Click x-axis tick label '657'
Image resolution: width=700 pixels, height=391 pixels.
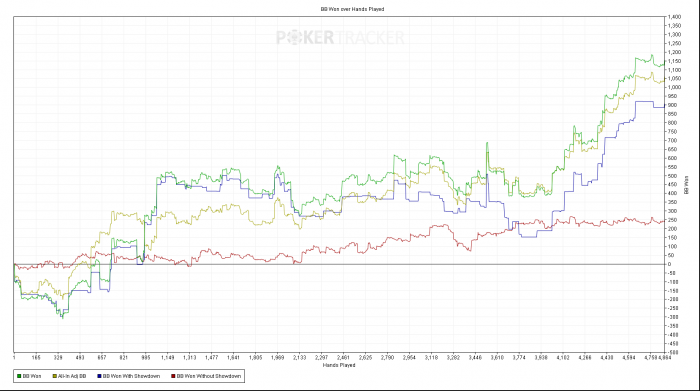pos(102,358)
